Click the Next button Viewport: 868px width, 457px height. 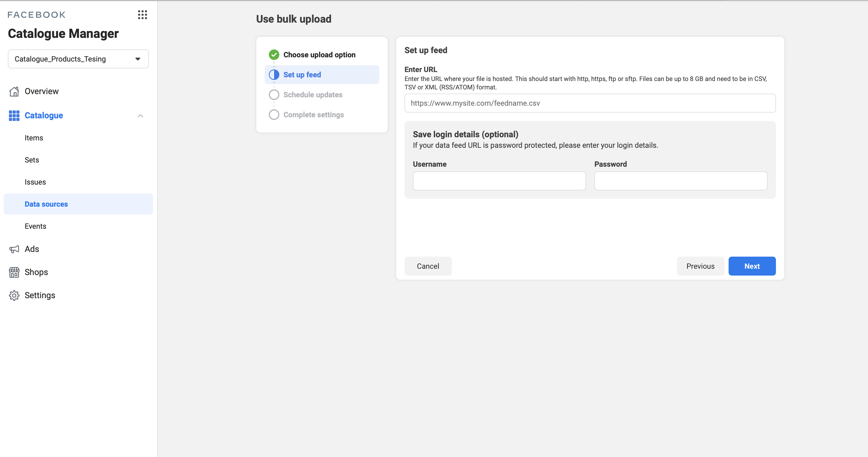752,266
